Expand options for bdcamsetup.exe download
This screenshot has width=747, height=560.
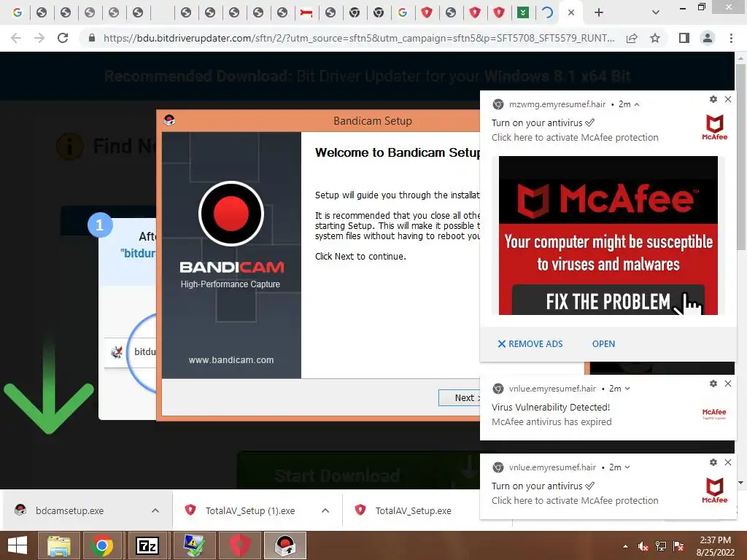pyautogui.click(x=155, y=510)
